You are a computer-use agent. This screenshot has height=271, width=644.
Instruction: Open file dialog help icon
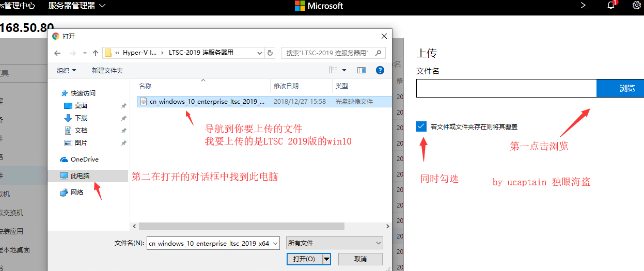[x=380, y=70]
